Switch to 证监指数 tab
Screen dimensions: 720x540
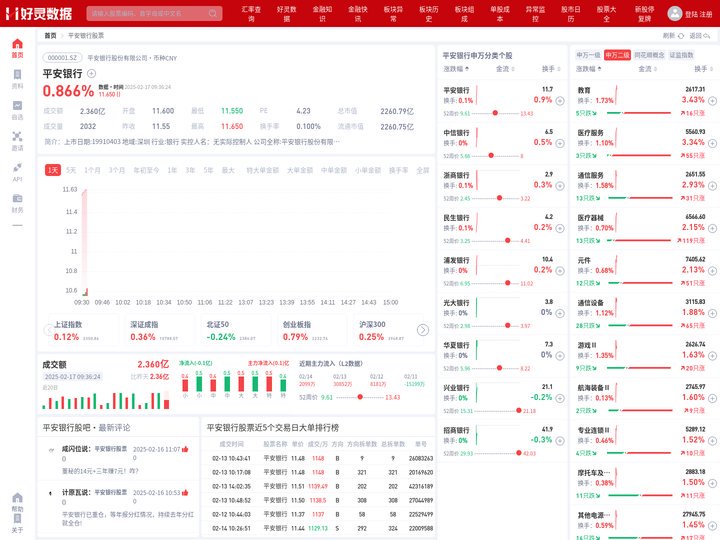click(681, 55)
